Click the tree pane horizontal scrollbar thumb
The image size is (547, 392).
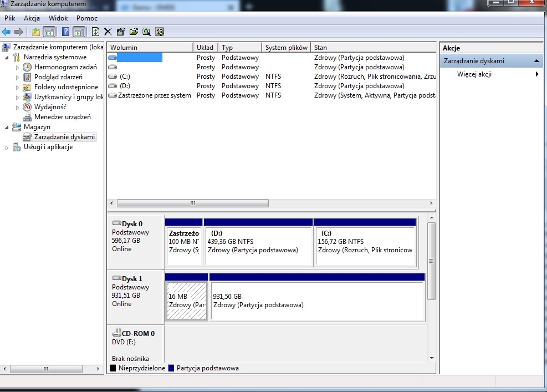coord(46,369)
